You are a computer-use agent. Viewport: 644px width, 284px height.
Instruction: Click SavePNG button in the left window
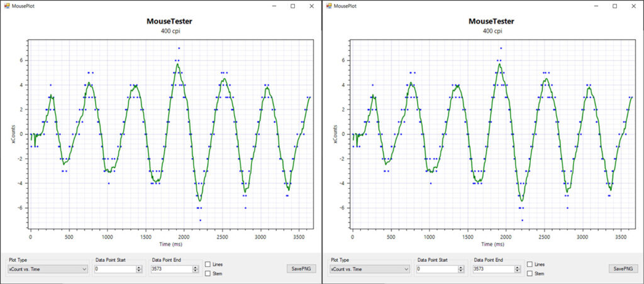point(300,269)
